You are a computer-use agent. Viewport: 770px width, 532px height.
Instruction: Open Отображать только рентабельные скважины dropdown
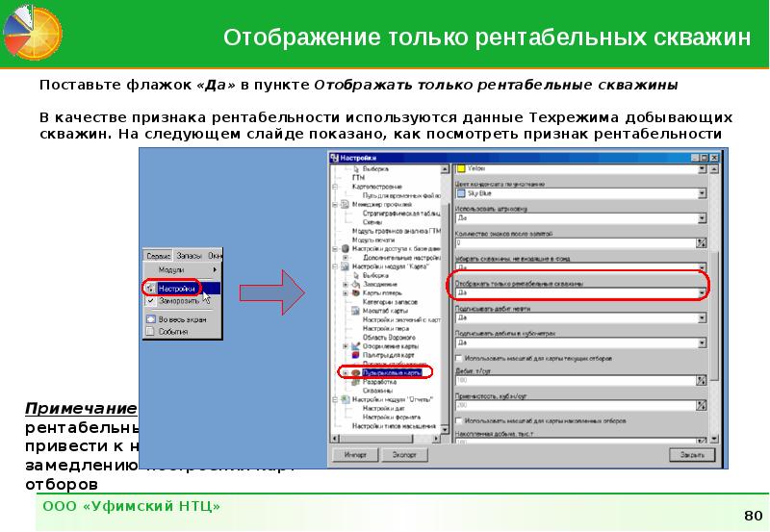702,293
